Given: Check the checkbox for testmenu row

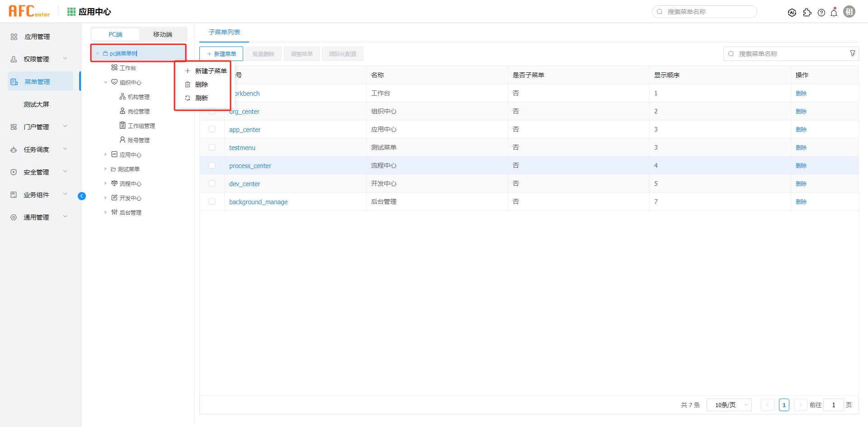Looking at the screenshot, I should pyautogui.click(x=212, y=147).
